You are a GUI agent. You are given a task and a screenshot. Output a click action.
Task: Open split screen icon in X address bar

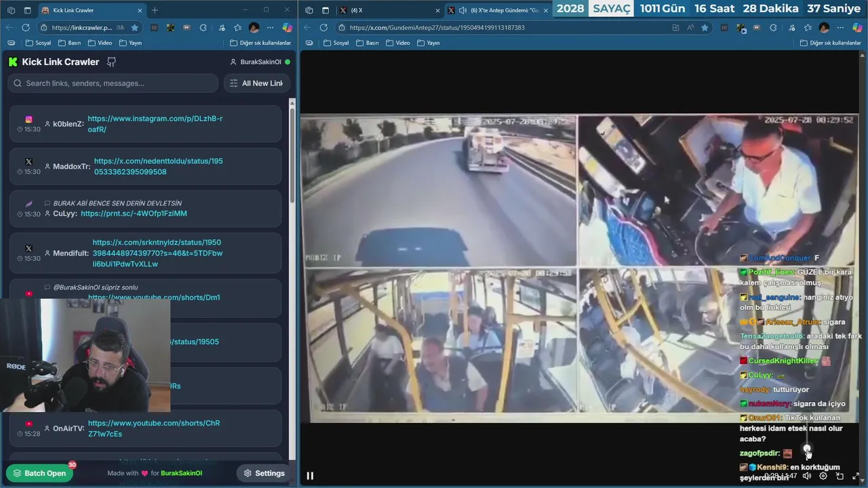click(675, 27)
